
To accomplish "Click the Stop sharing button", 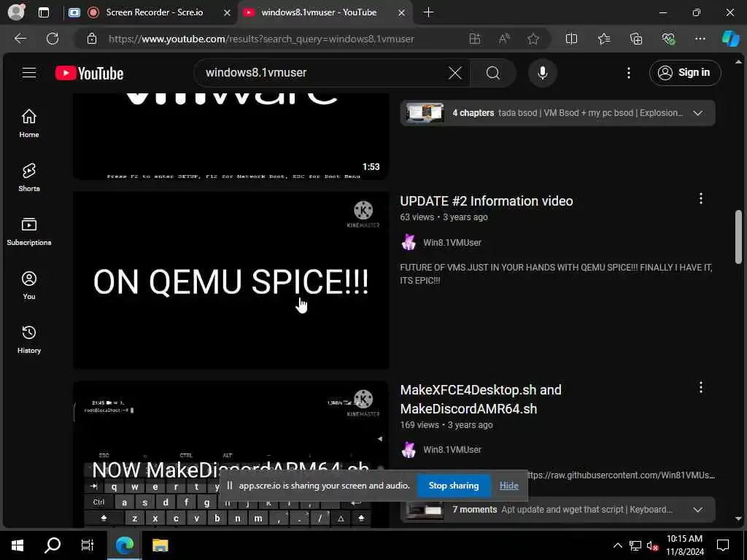I will click(x=454, y=486).
